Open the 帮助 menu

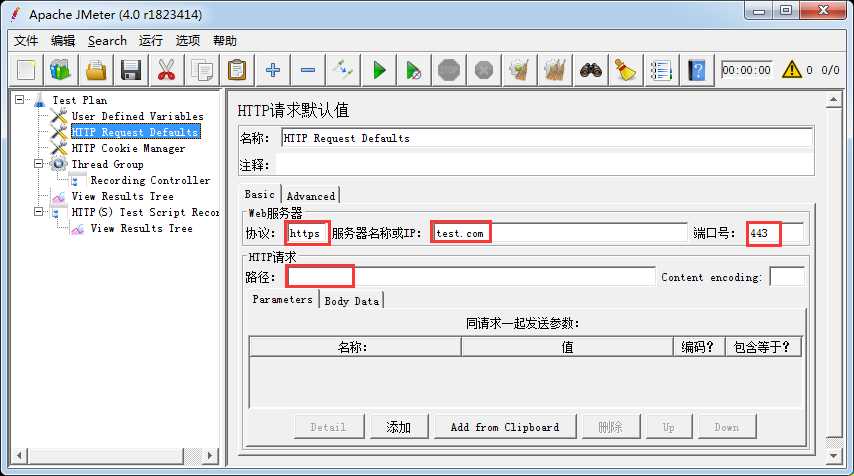225,41
